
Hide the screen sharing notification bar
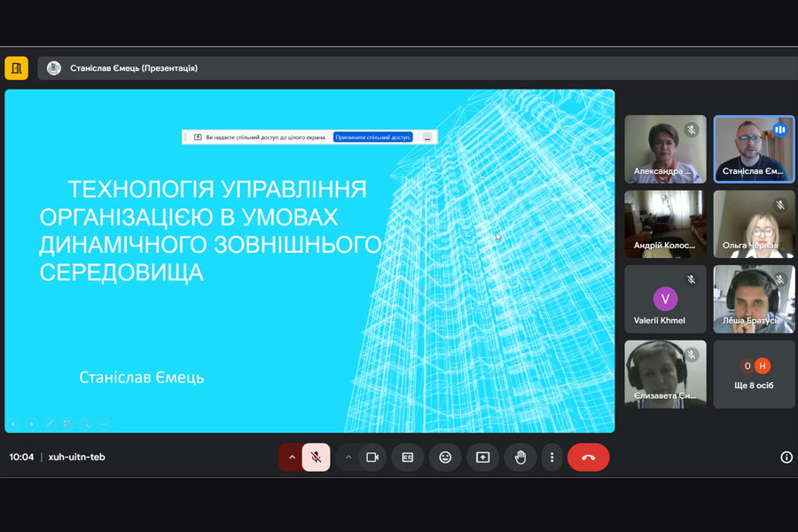click(427, 137)
